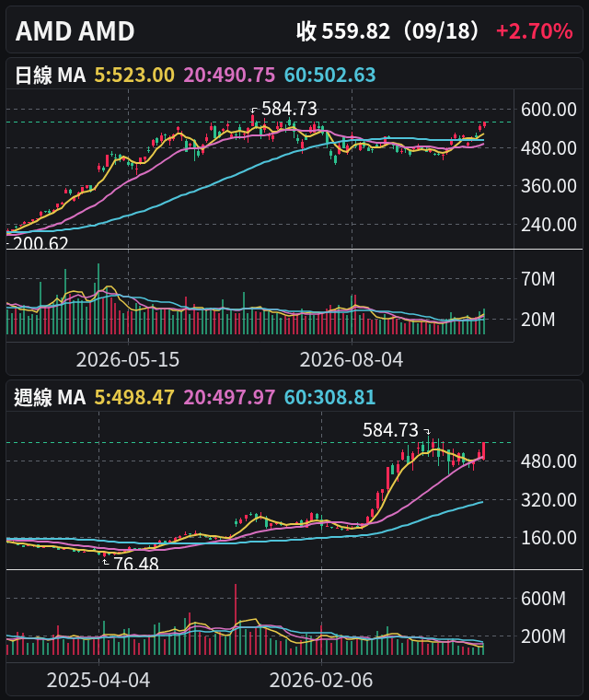
Task: Click the 320.00 weekly price axis label
Action: [x=549, y=499]
